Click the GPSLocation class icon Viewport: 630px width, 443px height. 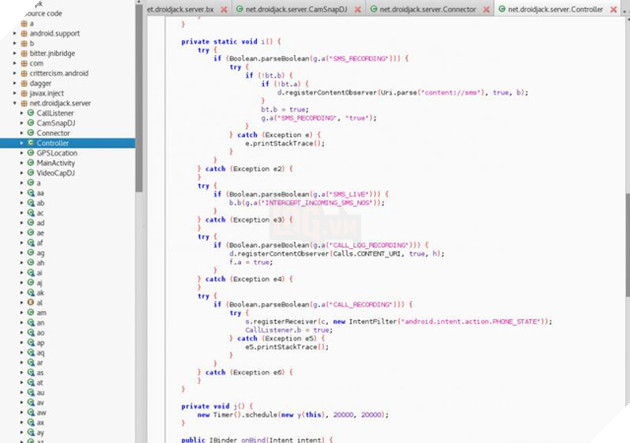pos(30,153)
